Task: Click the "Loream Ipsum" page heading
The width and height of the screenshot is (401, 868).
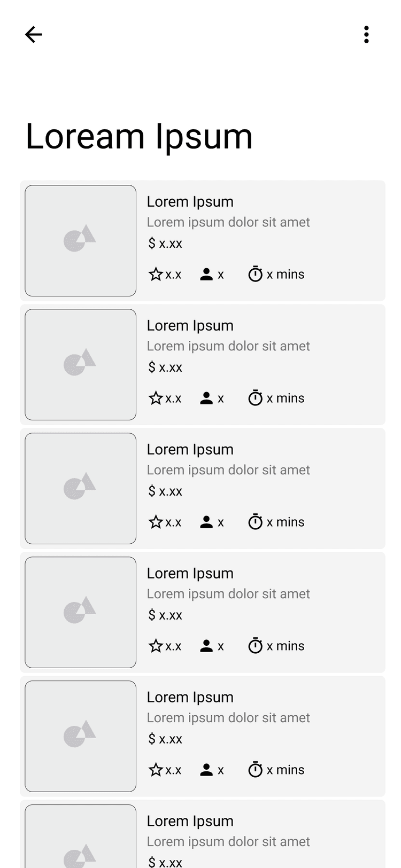Action: [139, 136]
